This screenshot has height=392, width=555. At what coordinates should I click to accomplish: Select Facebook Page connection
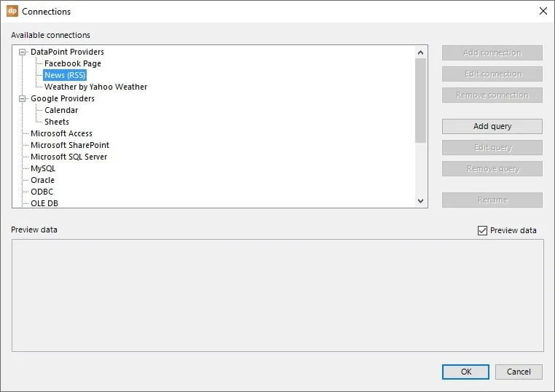point(73,63)
